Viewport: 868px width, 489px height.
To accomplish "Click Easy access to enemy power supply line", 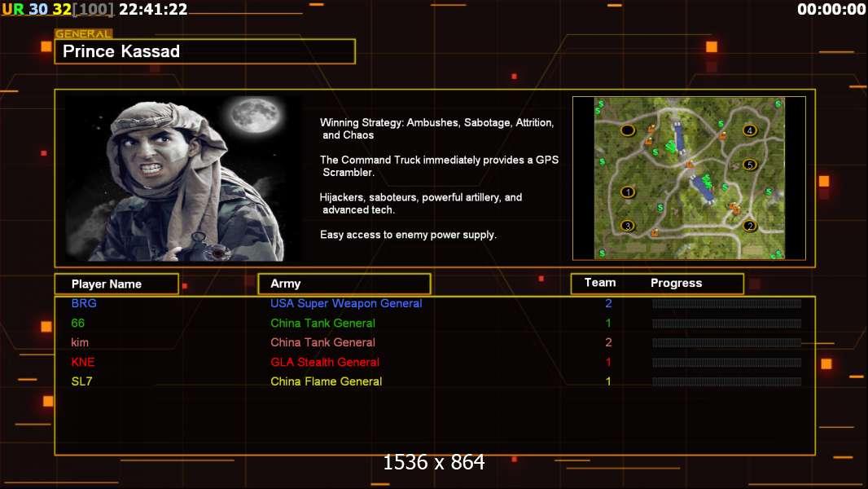I will (408, 235).
